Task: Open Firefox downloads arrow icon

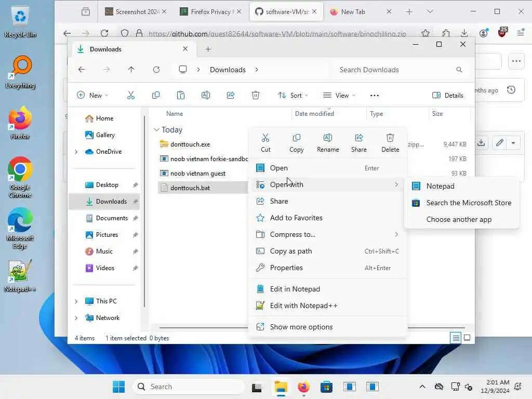Action: click(x=464, y=33)
